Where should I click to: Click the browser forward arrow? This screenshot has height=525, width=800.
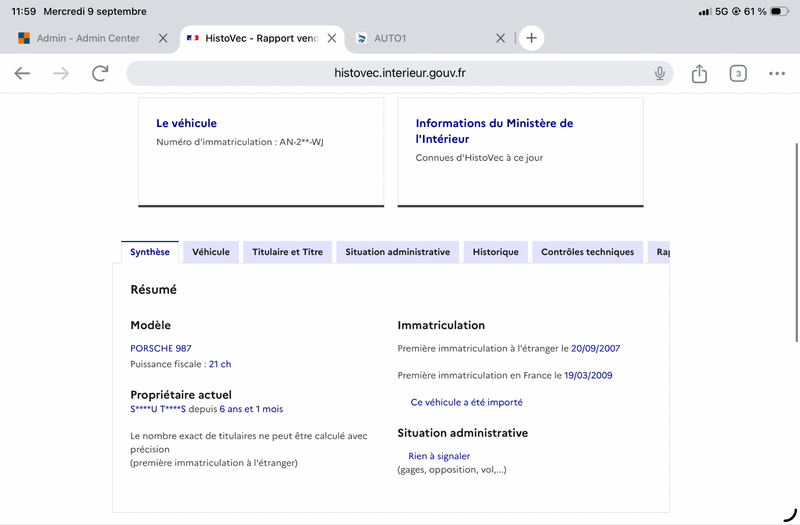pyautogui.click(x=61, y=73)
